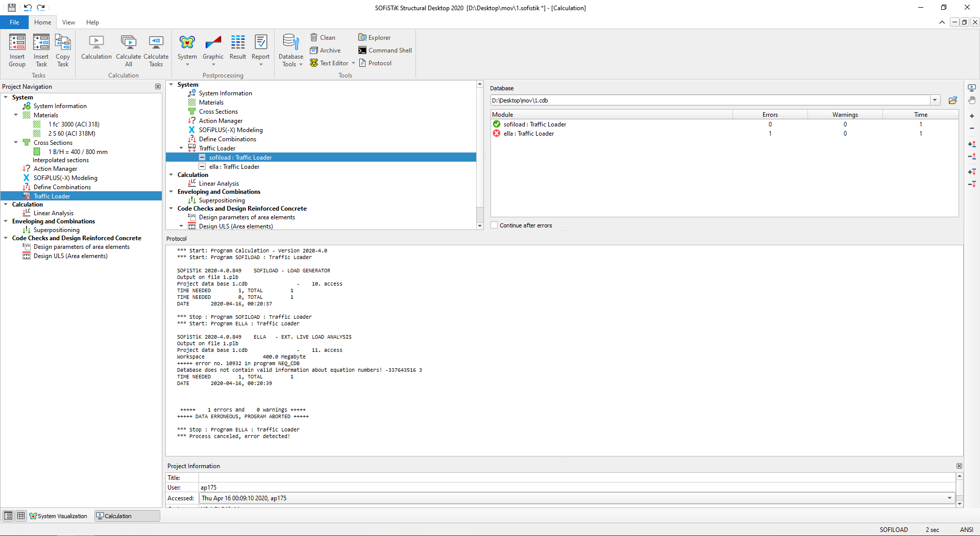
Task: Run Calculate Tasks from the ribbon
Action: (156, 49)
